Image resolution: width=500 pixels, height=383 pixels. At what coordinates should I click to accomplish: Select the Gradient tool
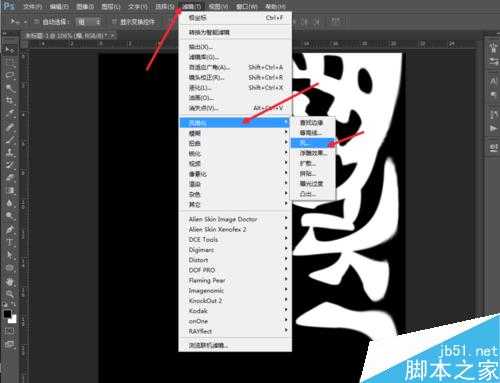tap(10, 190)
